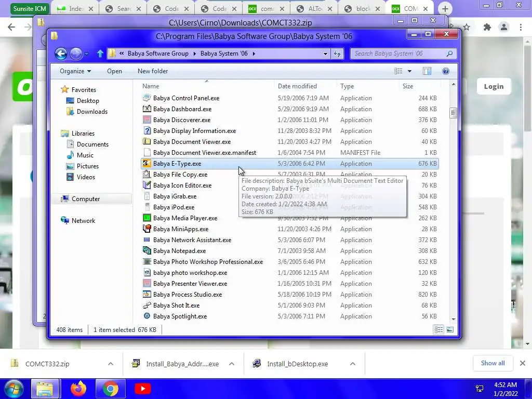Open the Organize dropdown menu

point(75,71)
